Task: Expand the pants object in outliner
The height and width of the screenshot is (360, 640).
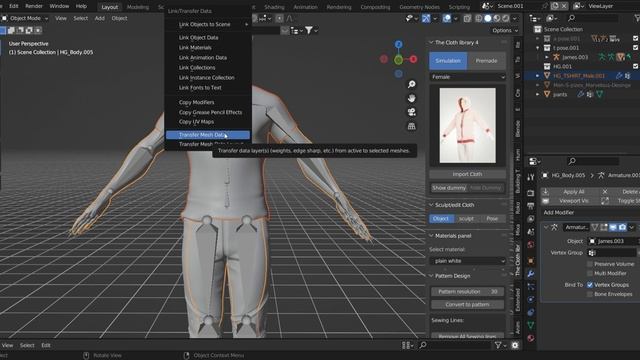Action: pyautogui.click(x=538, y=94)
